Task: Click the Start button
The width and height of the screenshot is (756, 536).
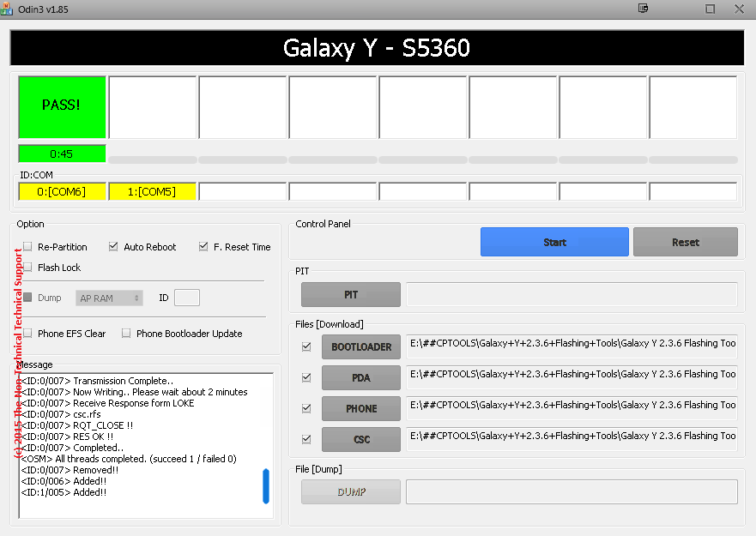Action: (554, 242)
